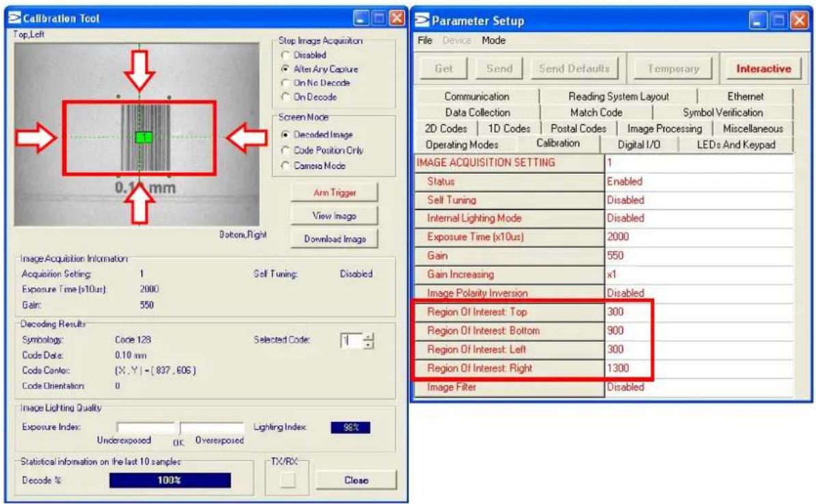Switch to the 2D Codes tab
The height and width of the screenshot is (504, 816).
click(445, 129)
